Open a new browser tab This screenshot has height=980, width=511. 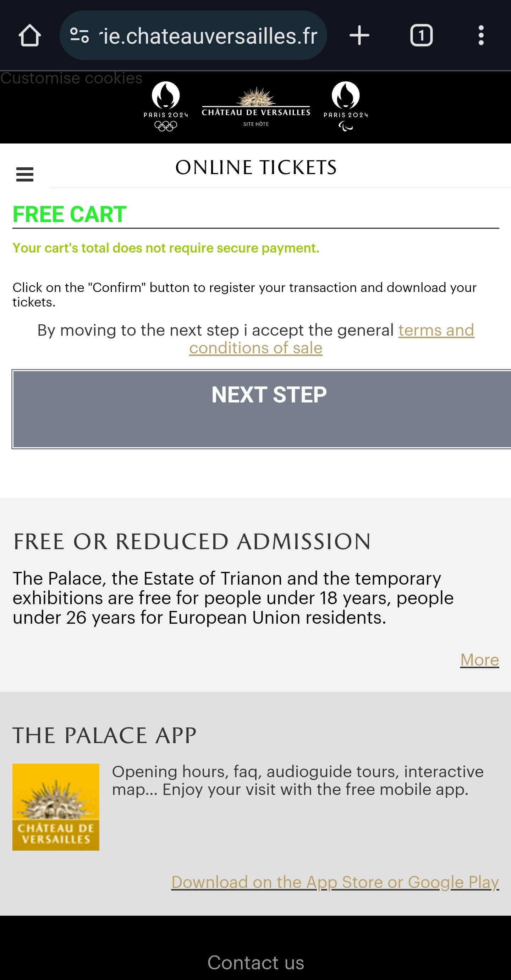359,36
